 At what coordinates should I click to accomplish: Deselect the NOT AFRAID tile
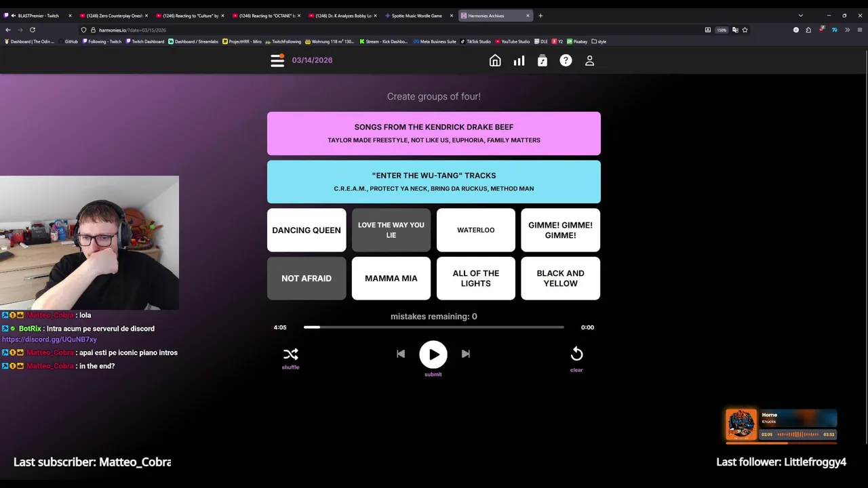307,279
